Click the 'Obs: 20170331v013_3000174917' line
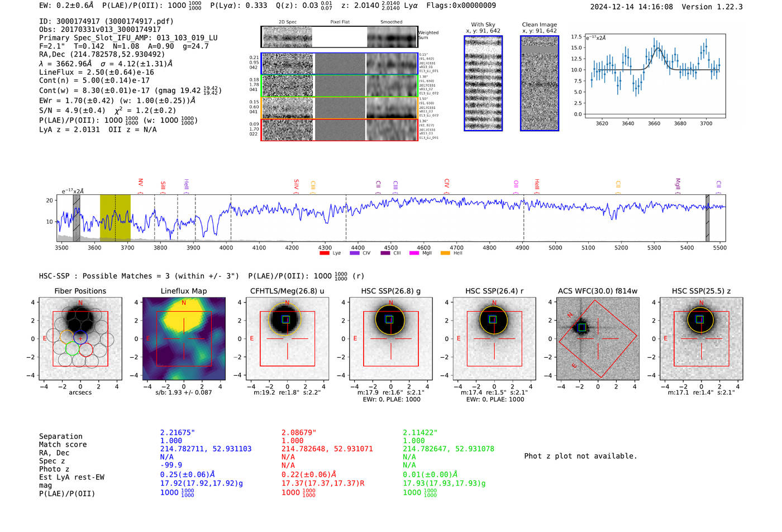This screenshot has height=532, width=782. 100,30
